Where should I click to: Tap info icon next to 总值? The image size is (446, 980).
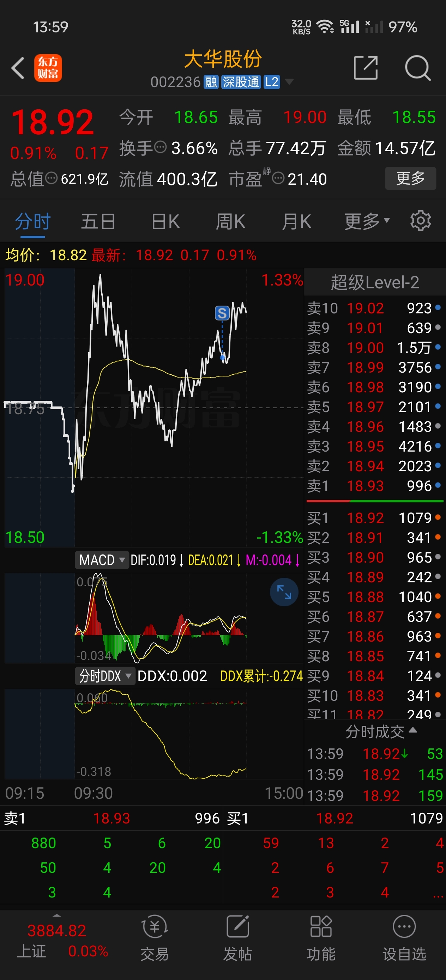(52, 178)
